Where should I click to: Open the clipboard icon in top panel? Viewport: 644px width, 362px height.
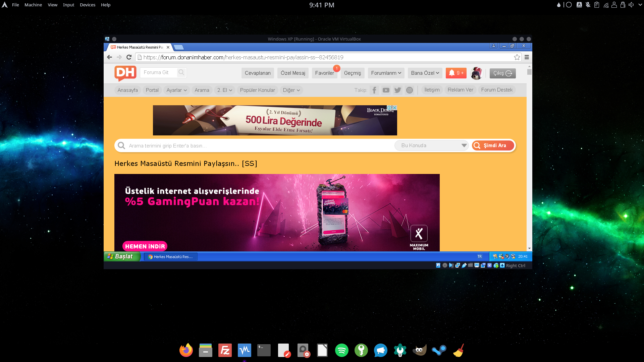[x=597, y=5]
